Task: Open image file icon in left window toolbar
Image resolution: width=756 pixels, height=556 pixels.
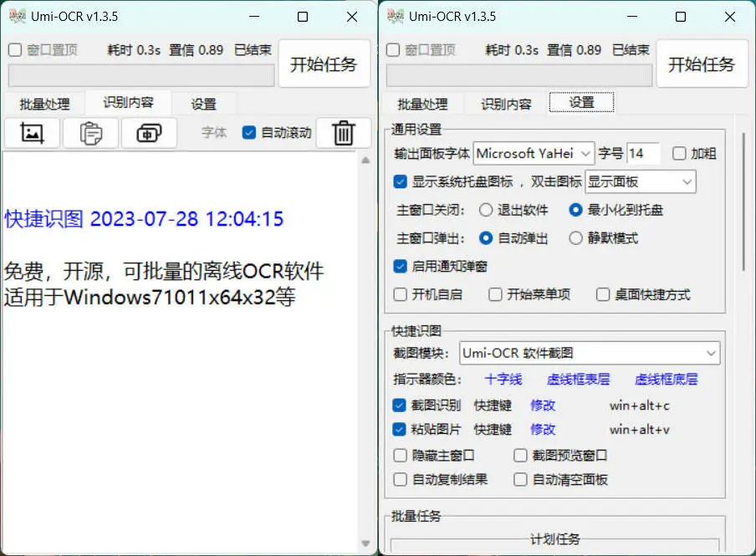Action: click(33, 133)
